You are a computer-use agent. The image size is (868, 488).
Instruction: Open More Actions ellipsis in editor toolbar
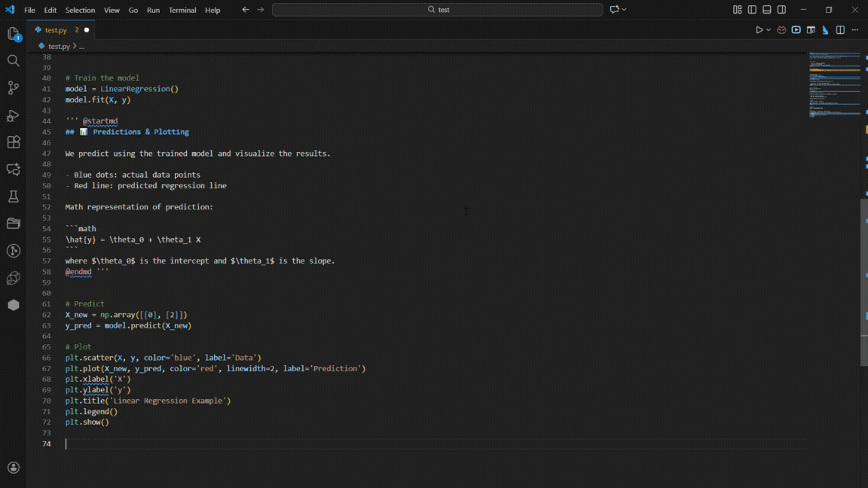point(855,30)
